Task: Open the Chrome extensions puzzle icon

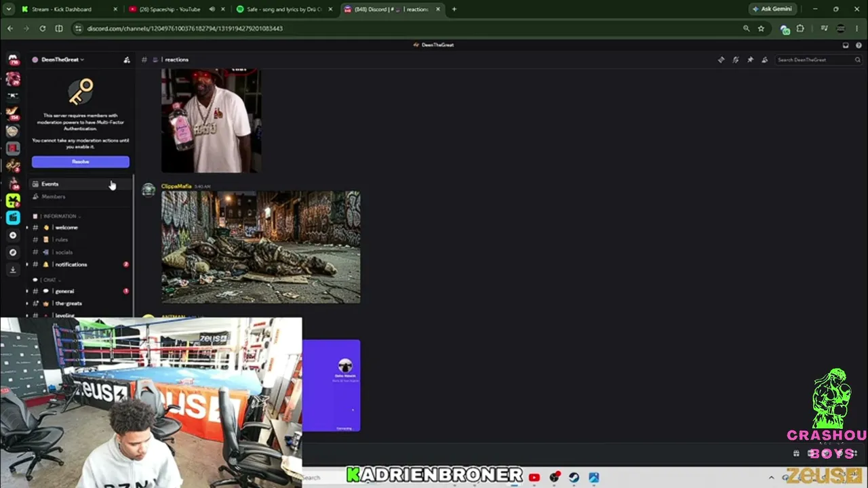Action: [800, 28]
